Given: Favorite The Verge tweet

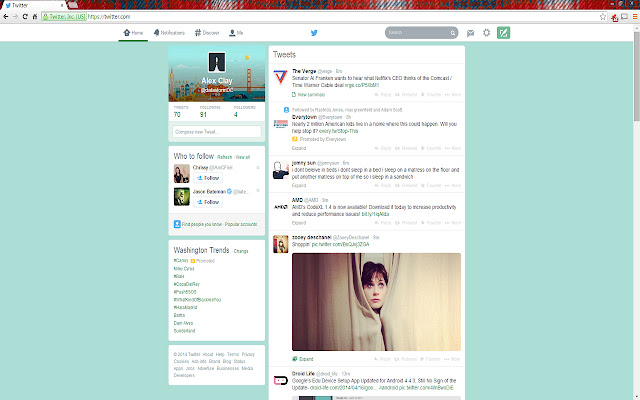Looking at the screenshot, I should point(431,95).
